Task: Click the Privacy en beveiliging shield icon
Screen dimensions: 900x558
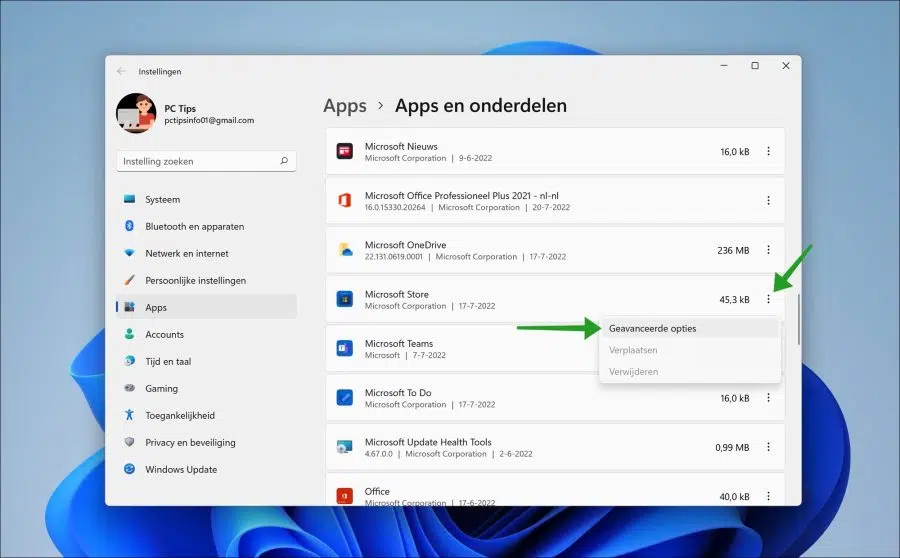Action: (130, 442)
